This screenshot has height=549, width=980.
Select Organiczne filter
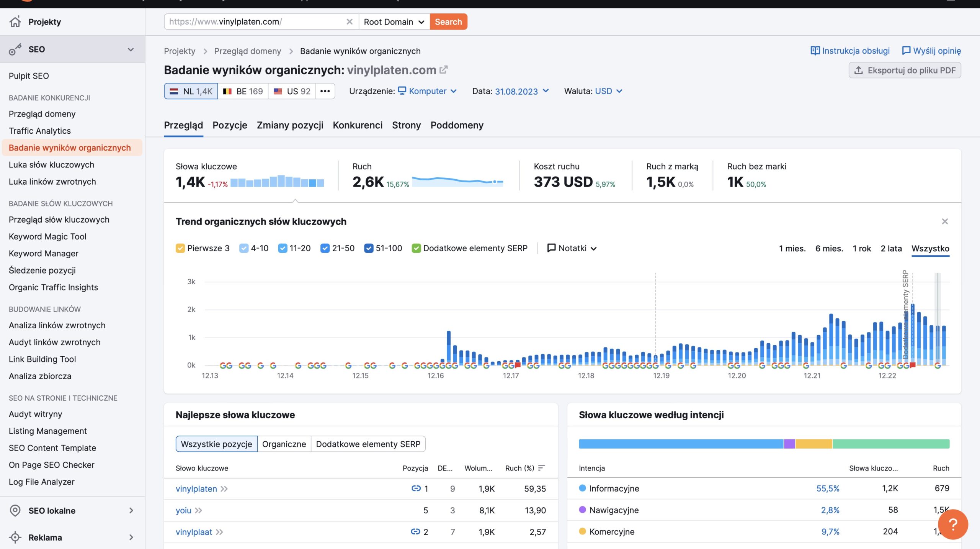(x=284, y=444)
